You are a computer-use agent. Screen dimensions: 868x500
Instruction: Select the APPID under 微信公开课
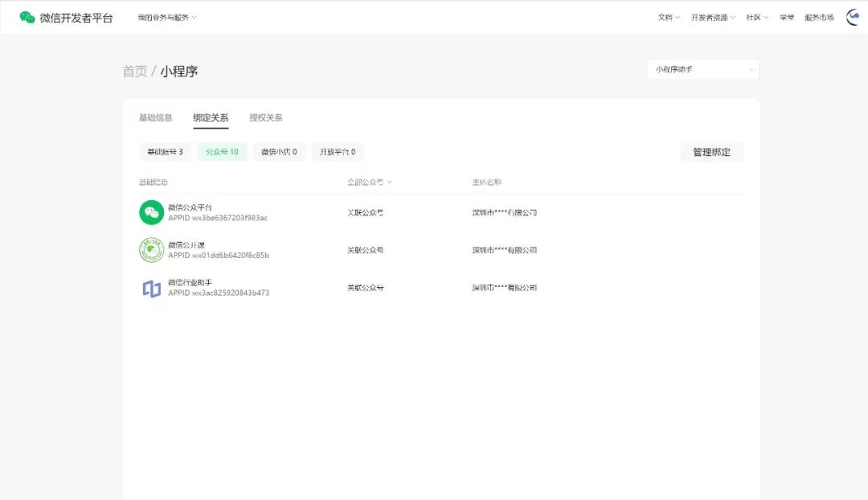point(219,256)
